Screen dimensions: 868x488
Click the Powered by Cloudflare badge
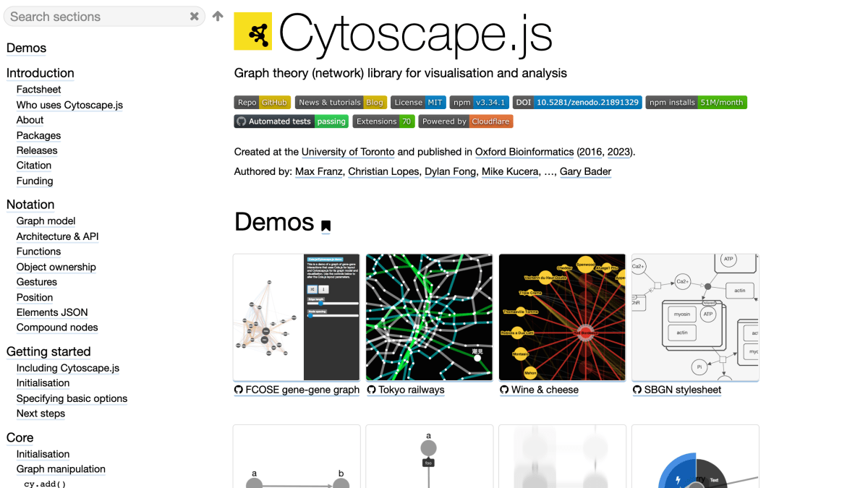(x=466, y=121)
